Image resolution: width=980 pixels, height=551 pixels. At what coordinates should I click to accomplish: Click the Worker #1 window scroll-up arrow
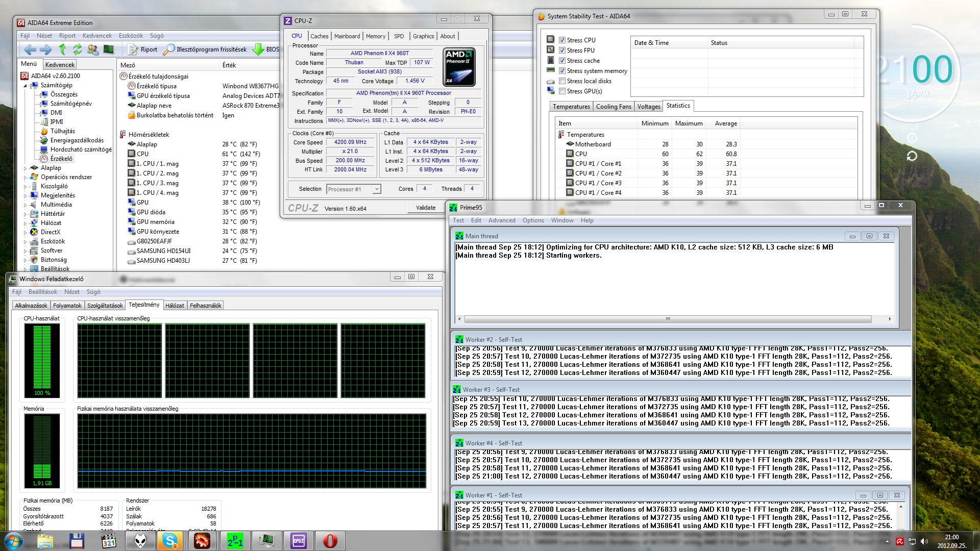tap(900, 506)
